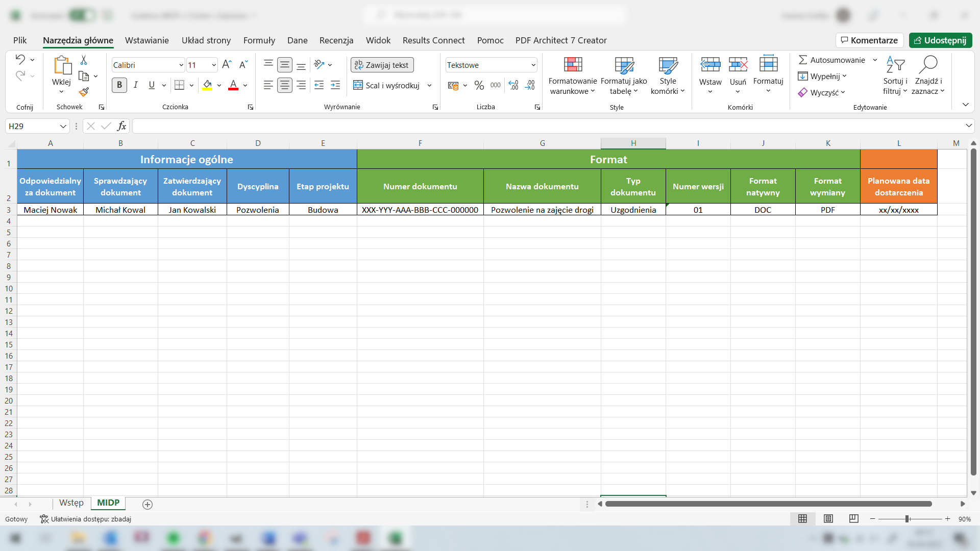Click the insert function fx icon
Image resolution: width=980 pixels, height=551 pixels.
pos(121,126)
